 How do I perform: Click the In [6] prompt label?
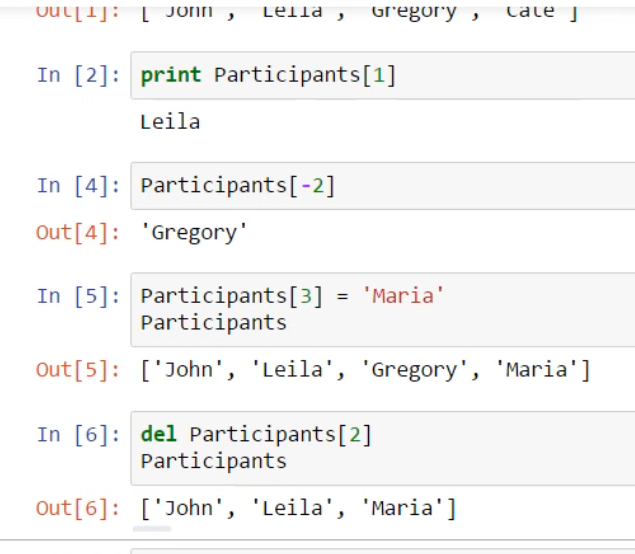(78, 434)
